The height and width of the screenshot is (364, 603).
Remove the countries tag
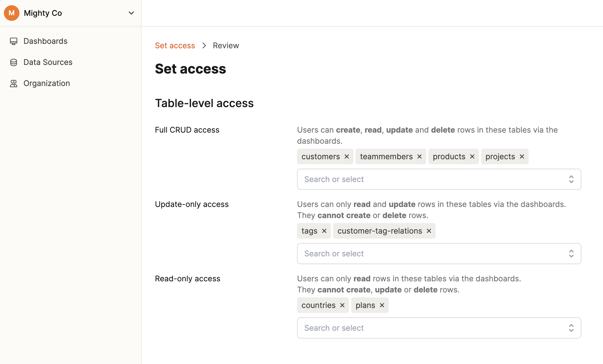point(342,305)
